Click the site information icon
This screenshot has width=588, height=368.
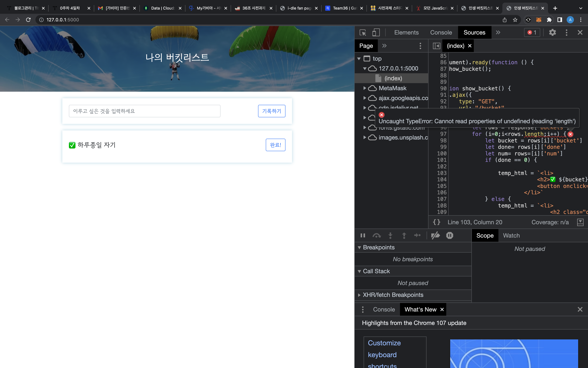[41, 20]
